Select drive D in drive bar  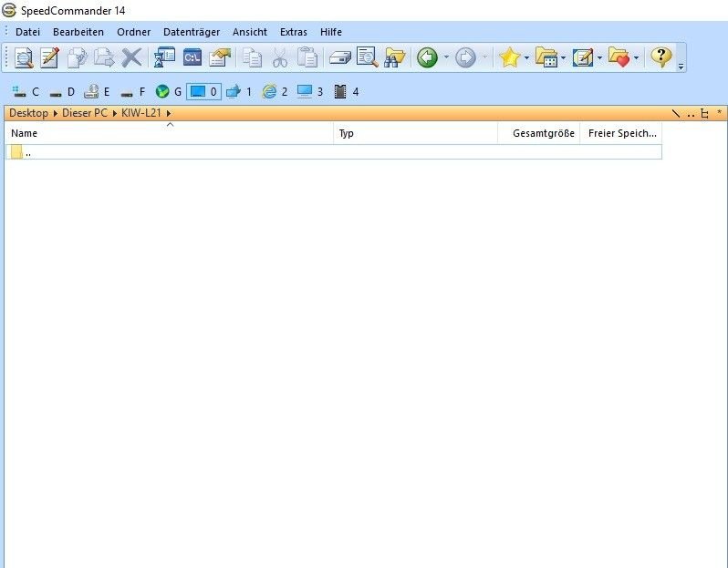click(62, 92)
